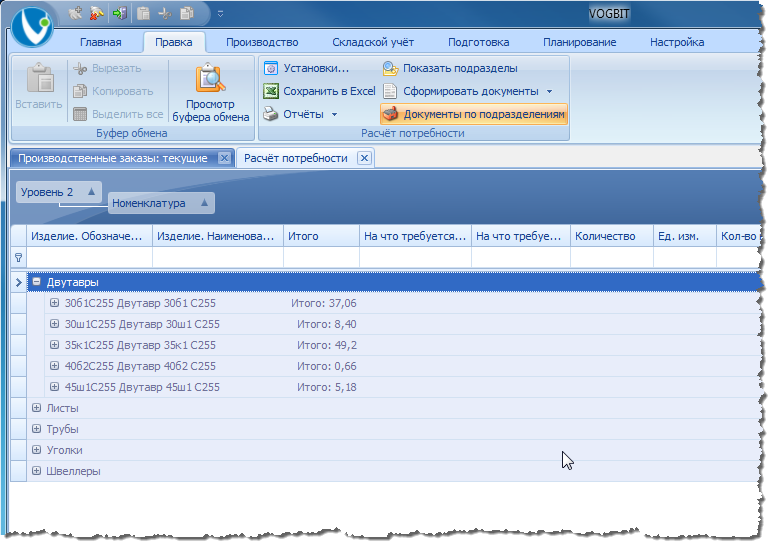Switch to the Производство ribbon tab

coord(262,42)
